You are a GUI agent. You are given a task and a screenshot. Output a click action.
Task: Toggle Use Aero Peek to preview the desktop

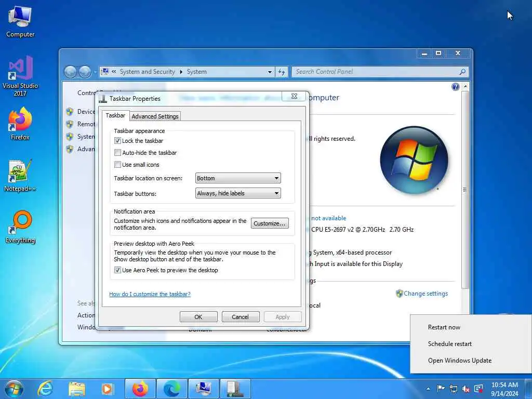[x=117, y=270]
